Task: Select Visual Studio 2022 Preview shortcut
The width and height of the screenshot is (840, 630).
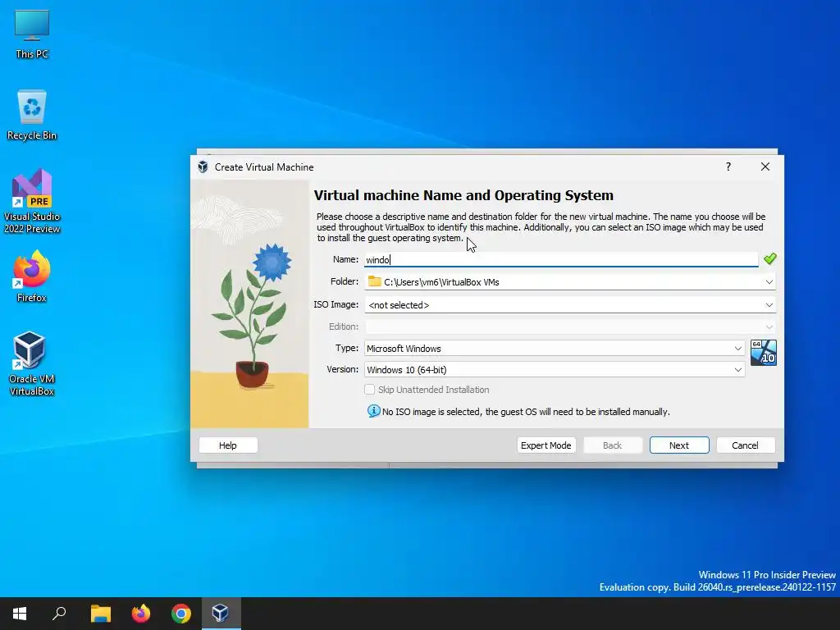Action: point(32,202)
